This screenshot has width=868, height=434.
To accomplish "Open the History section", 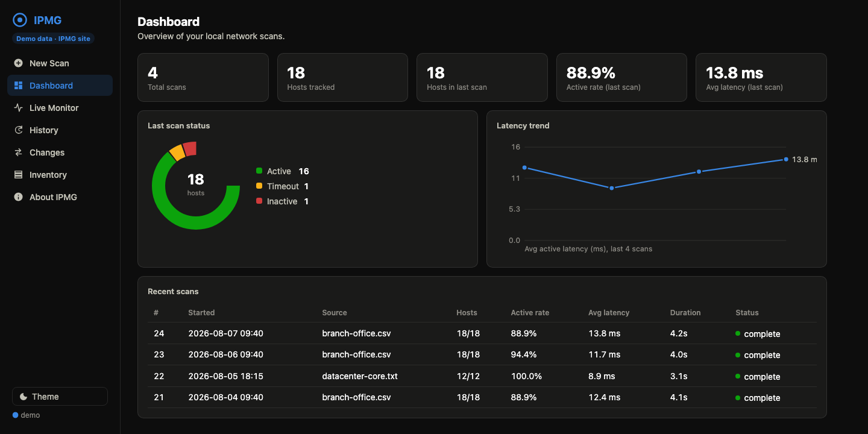I will [60, 130].
